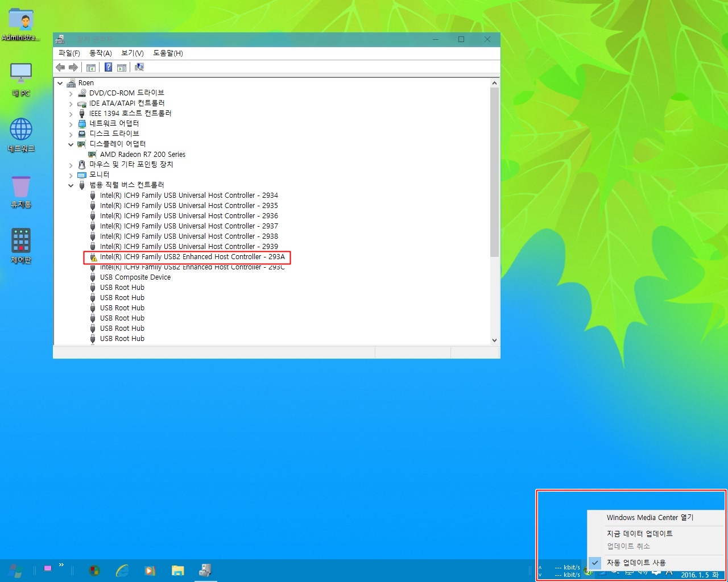Click the round red-green taskbar icon
Image resolution: width=728 pixels, height=582 pixels.
pos(94,570)
